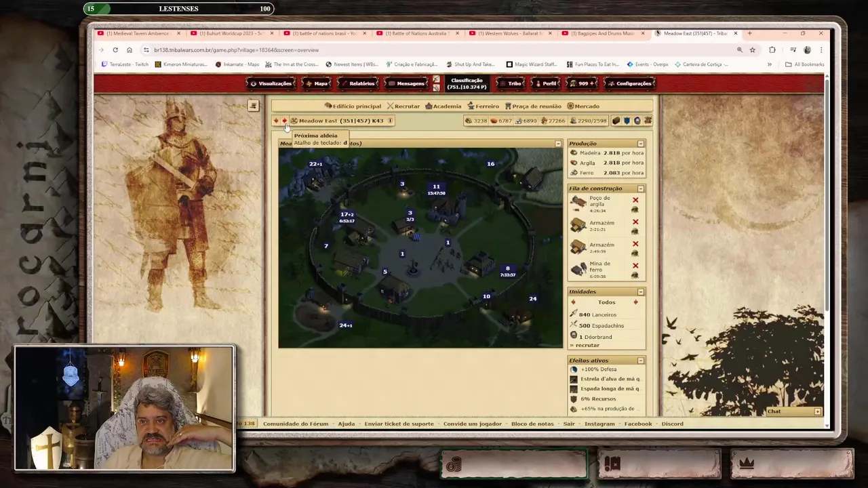868x488 pixels.
Task: Open the Visualizações menu
Action: pyautogui.click(x=271, y=83)
